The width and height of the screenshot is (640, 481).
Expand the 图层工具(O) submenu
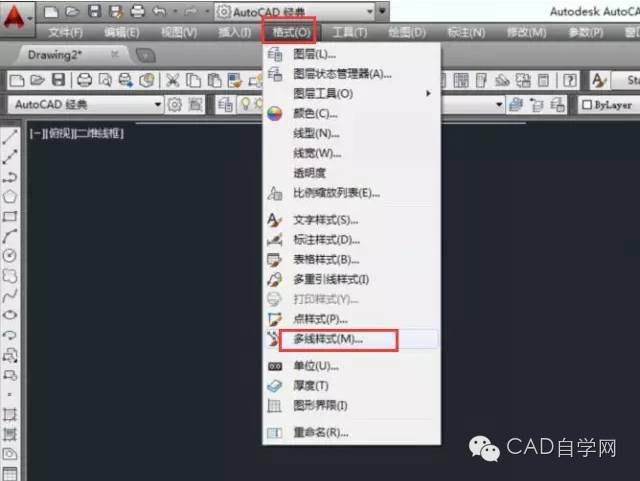point(351,94)
